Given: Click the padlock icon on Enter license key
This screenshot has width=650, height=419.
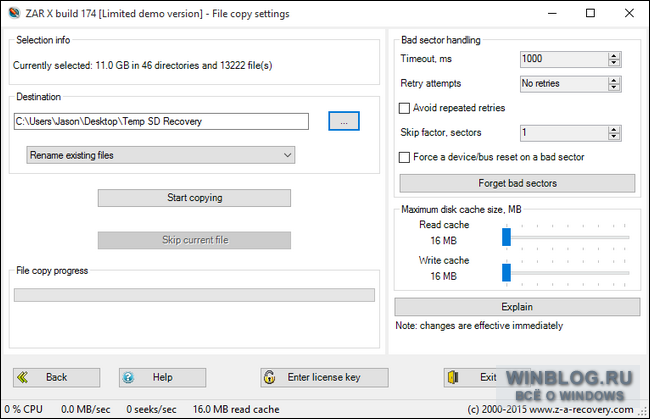Looking at the screenshot, I should point(270,377).
